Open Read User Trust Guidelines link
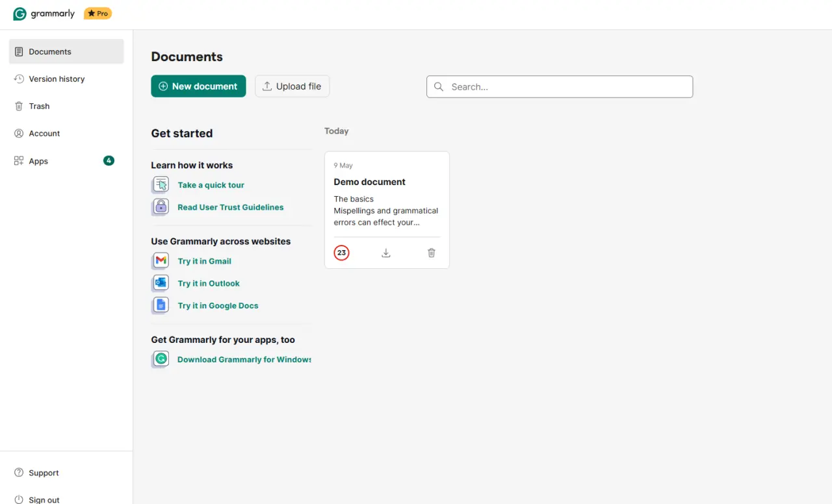Viewport: 832px width, 504px height. pos(231,207)
